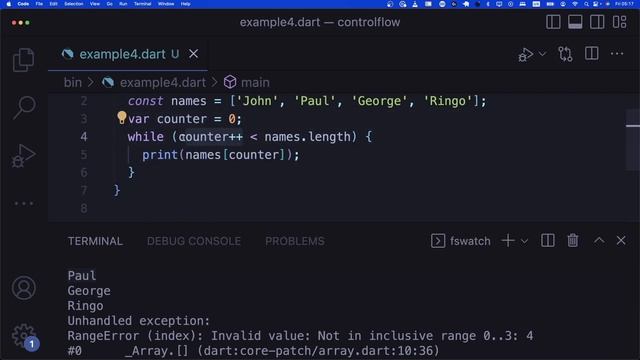This screenshot has height=360, width=640.
Task: Kill terminal with trash icon
Action: (x=573, y=241)
